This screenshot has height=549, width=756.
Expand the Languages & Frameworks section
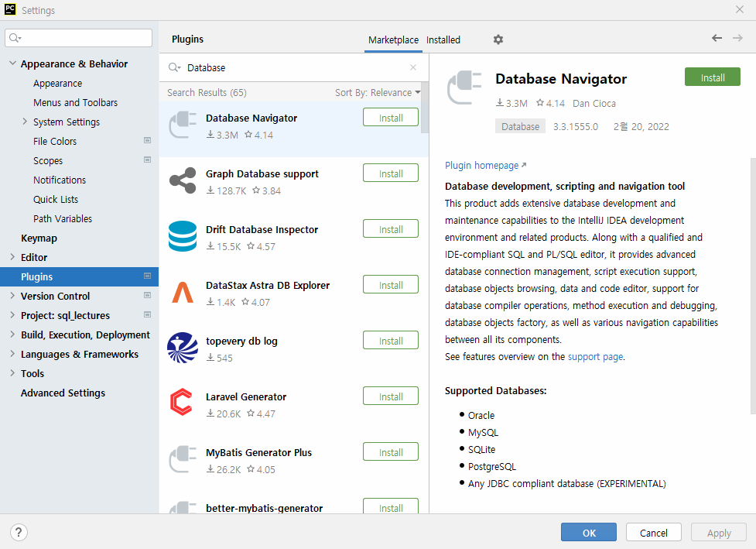12,354
